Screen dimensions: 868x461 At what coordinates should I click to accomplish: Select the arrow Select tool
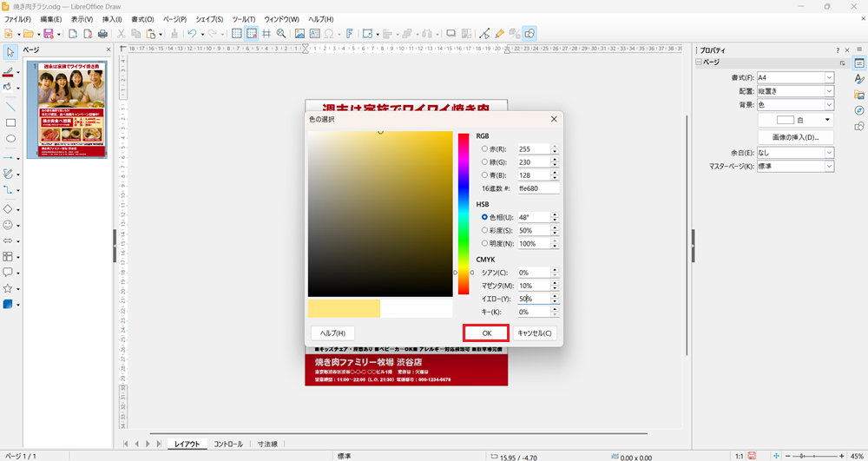[x=10, y=53]
